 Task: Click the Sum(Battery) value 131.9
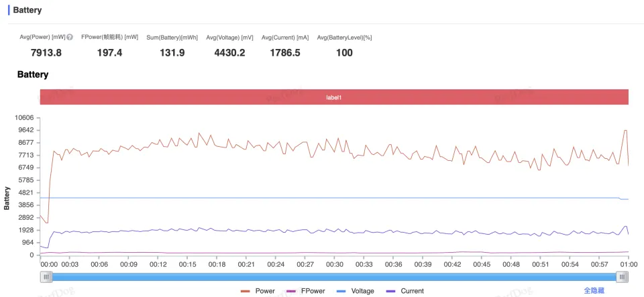[172, 53]
